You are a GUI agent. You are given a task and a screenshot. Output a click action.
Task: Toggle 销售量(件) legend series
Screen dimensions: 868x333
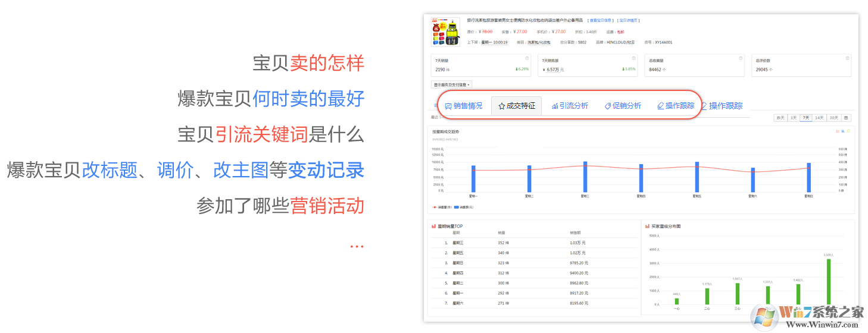pos(442,208)
